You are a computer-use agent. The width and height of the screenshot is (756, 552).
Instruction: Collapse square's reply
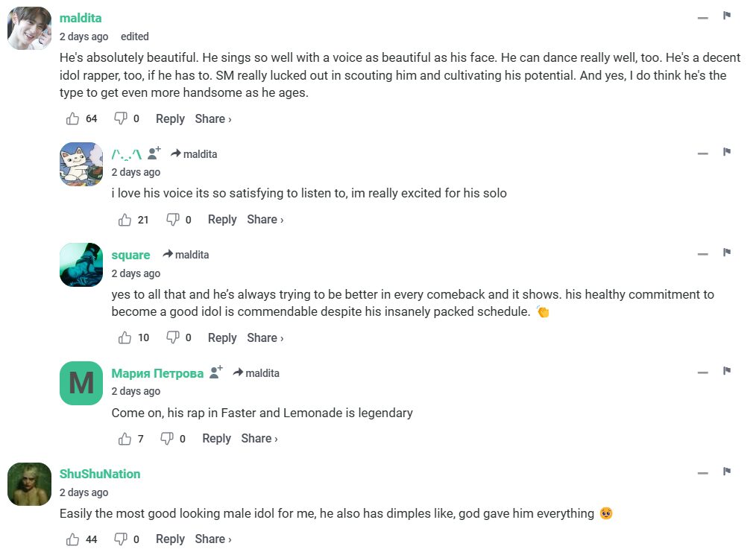tap(702, 254)
